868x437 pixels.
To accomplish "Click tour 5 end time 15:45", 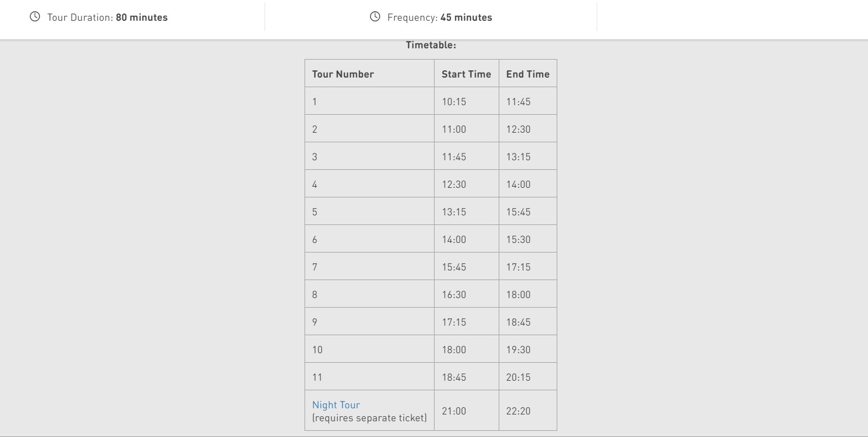I will pyautogui.click(x=518, y=212).
